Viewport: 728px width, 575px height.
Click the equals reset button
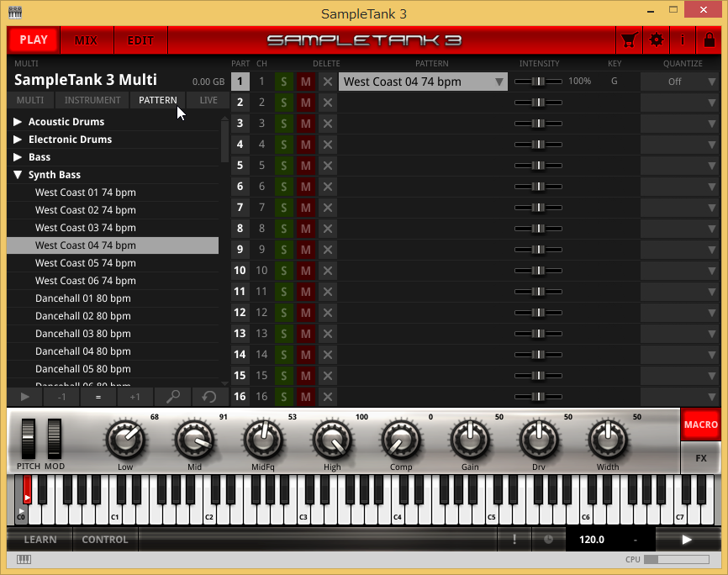pyautogui.click(x=98, y=397)
